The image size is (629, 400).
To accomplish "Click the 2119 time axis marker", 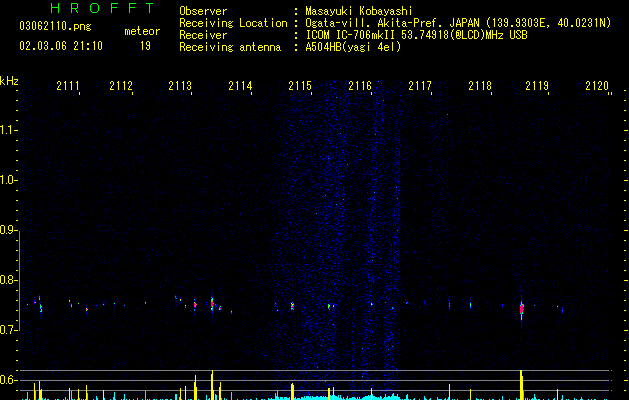I will (x=537, y=86).
